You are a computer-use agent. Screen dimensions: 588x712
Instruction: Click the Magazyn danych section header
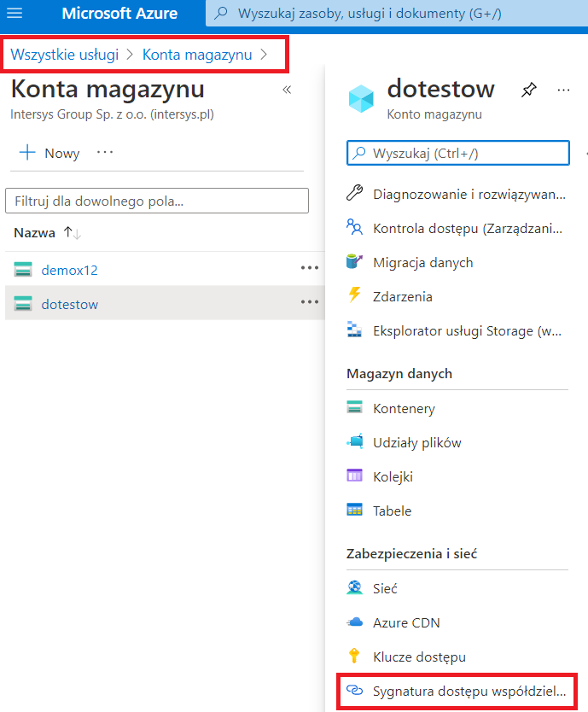(399, 374)
